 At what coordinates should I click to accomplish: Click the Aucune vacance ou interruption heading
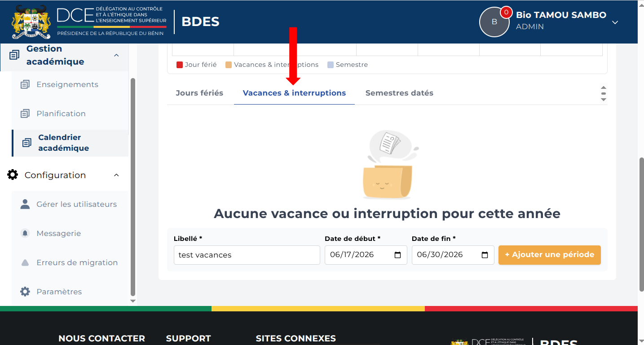point(387,213)
